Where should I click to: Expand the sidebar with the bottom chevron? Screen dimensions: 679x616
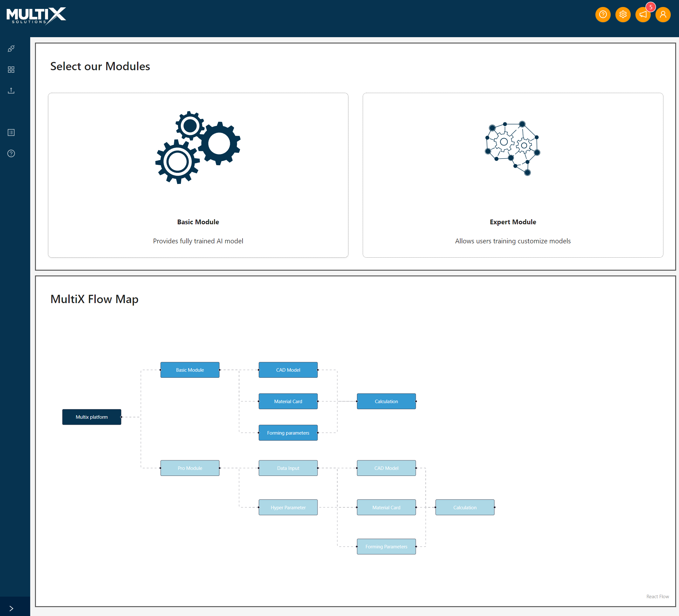coord(11,608)
